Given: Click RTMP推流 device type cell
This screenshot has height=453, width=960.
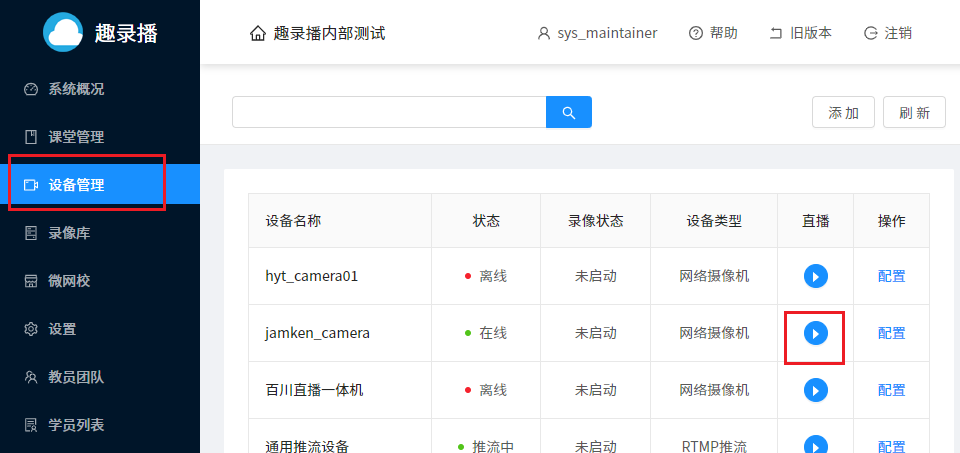Looking at the screenshot, I should click(x=714, y=446).
